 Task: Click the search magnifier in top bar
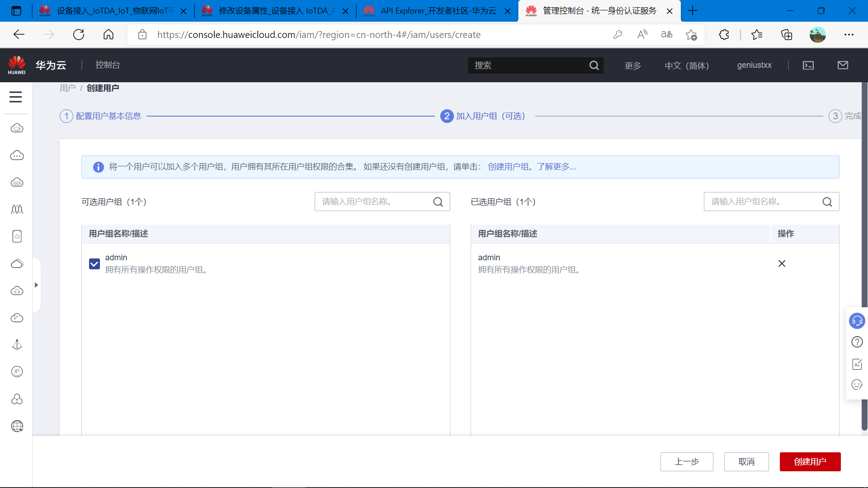coord(594,66)
